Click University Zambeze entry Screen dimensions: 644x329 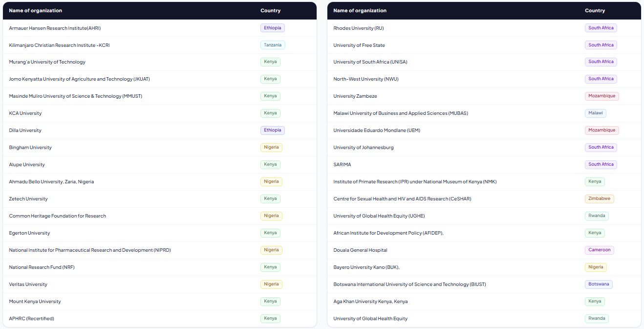(355, 96)
